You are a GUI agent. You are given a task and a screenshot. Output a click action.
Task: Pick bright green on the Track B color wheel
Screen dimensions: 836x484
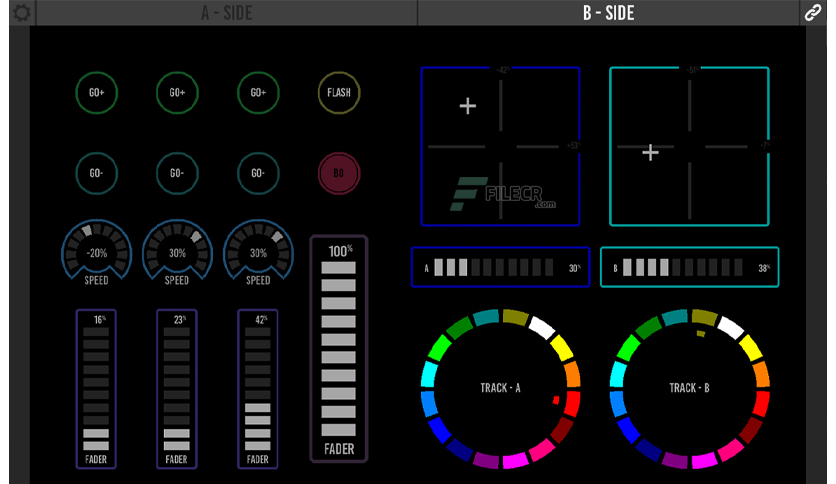tap(629, 348)
